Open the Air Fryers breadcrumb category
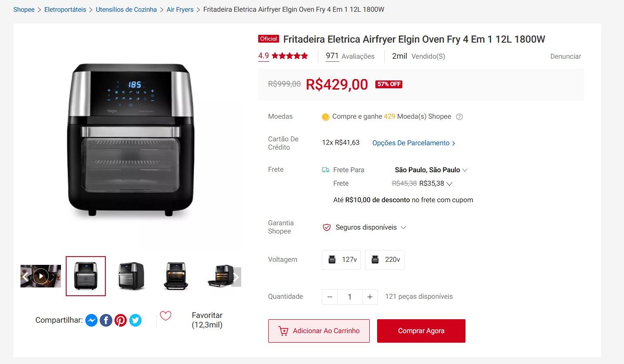Screen dimensions: 624x364 [180, 10]
